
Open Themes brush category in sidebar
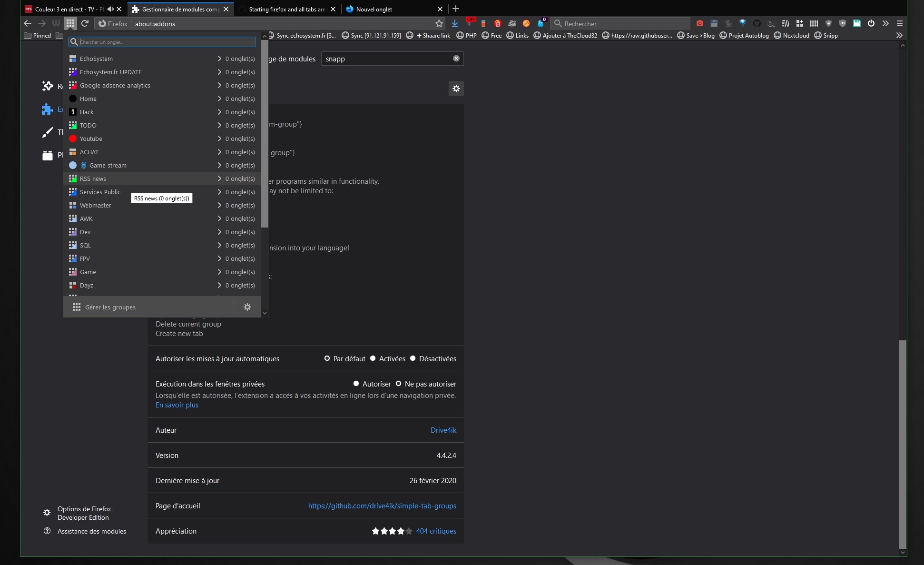click(47, 132)
